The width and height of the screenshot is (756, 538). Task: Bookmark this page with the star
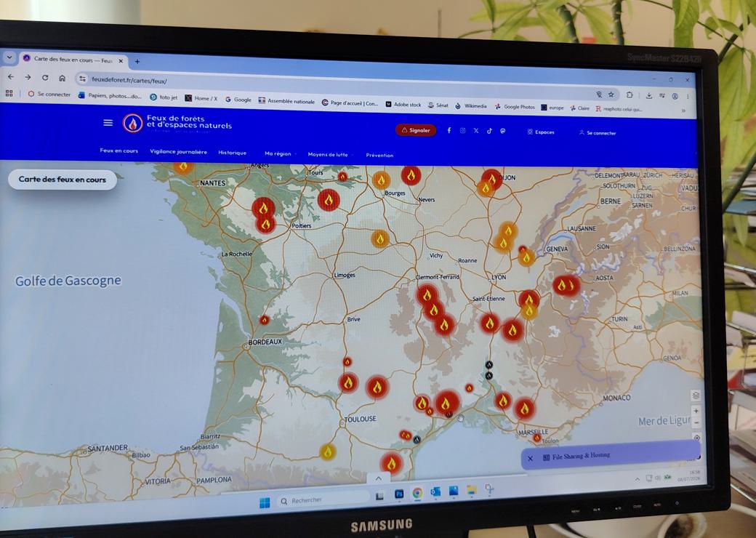[611, 95]
